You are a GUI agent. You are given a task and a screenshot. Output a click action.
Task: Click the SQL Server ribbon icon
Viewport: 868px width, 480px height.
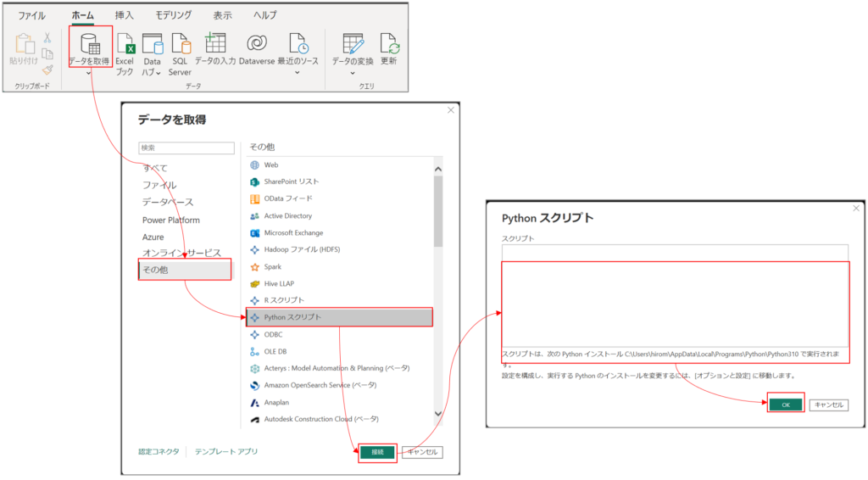181,44
